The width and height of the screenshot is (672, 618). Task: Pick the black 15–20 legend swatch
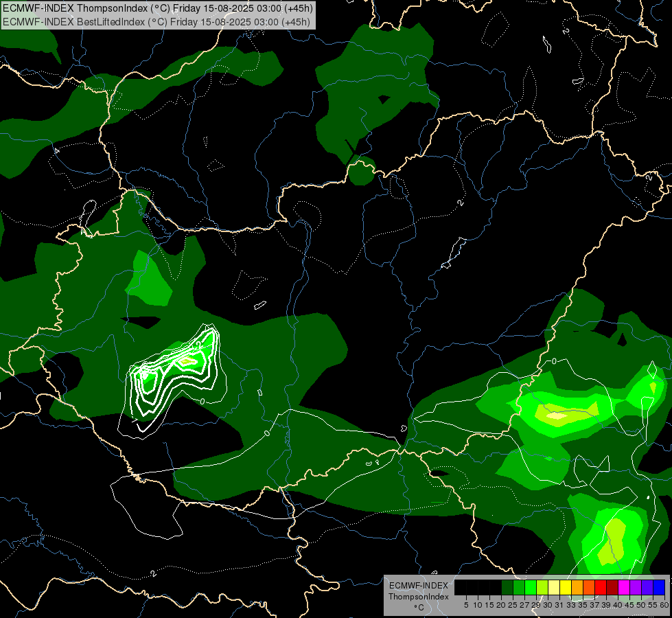496,587
